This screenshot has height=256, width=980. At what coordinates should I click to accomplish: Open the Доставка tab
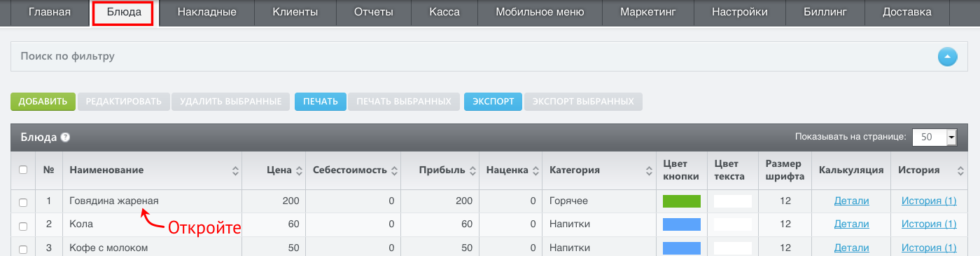(907, 12)
